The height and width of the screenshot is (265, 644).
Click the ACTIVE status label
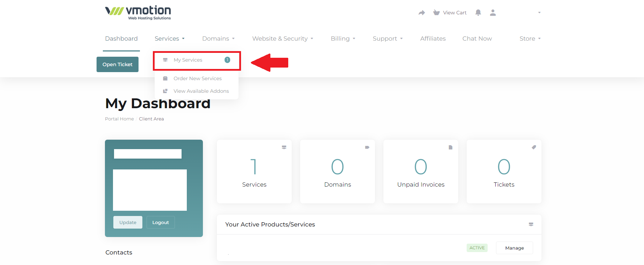click(477, 248)
